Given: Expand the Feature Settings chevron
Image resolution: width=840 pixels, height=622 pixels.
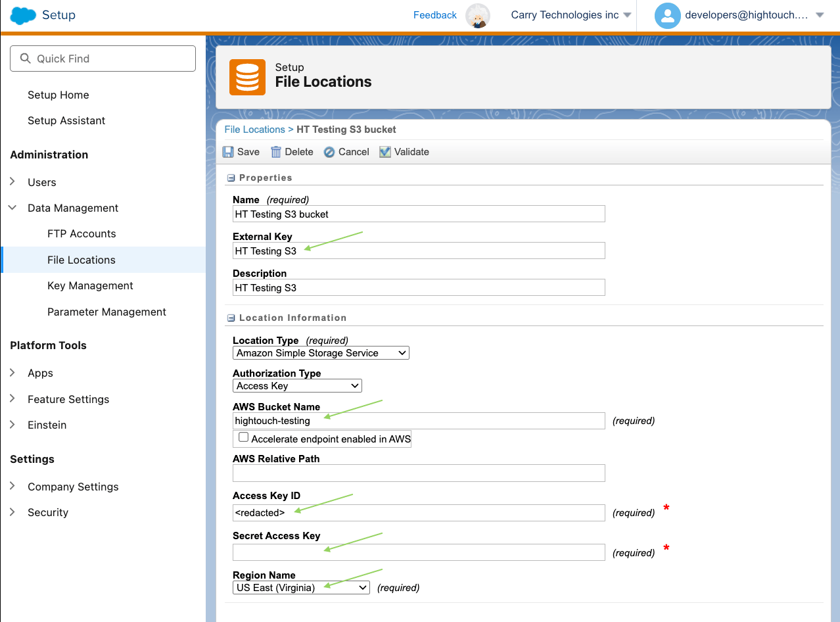Looking at the screenshot, I should click(12, 399).
